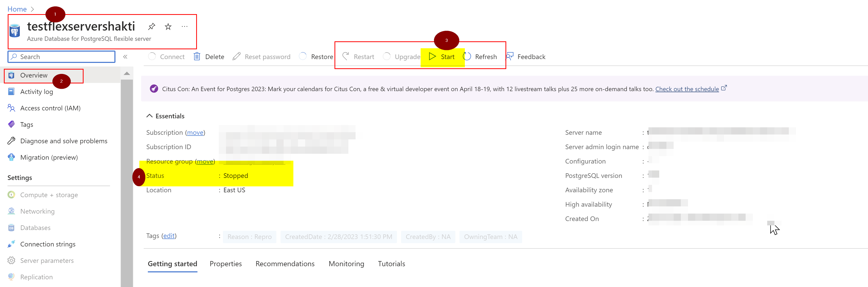The image size is (868, 287).
Task: Click the Upgrade toolbar button
Action: tap(402, 56)
